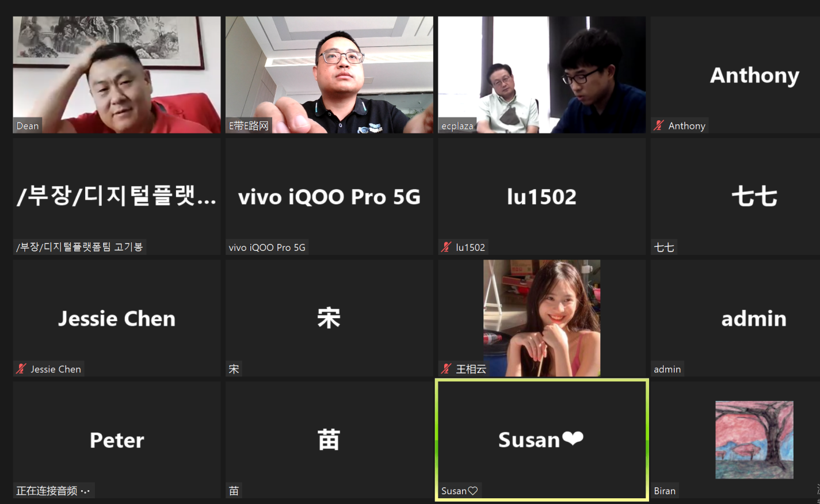Select the large Peter name in the tile

tap(117, 440)
